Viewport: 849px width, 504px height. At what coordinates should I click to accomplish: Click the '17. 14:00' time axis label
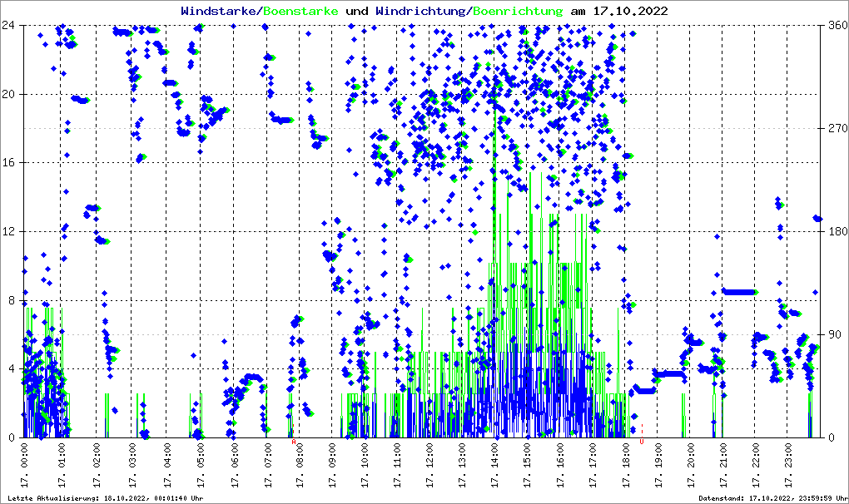[495, 465]
